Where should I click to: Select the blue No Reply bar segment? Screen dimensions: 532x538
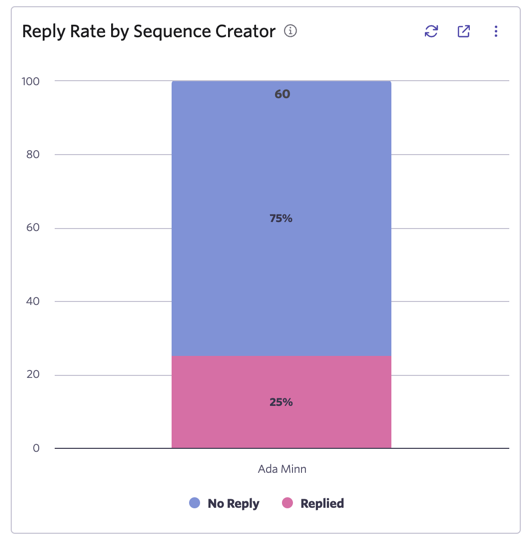click(x=281, y=219)
